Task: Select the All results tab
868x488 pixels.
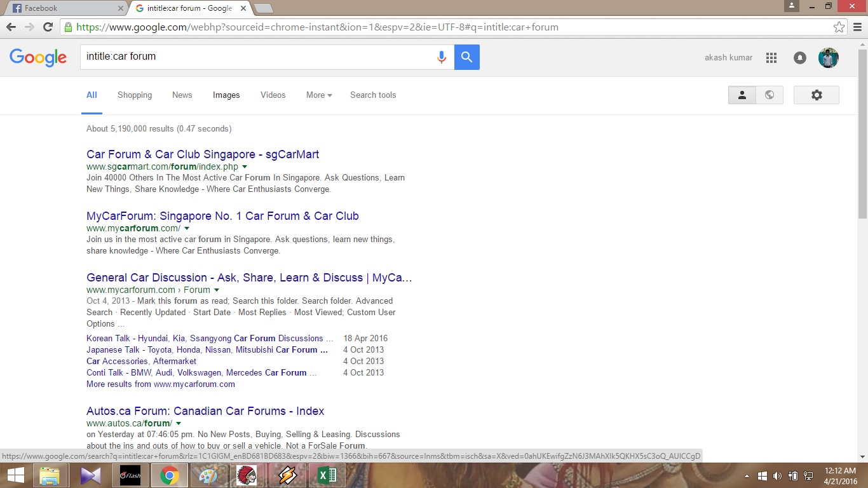Action: 92,95
